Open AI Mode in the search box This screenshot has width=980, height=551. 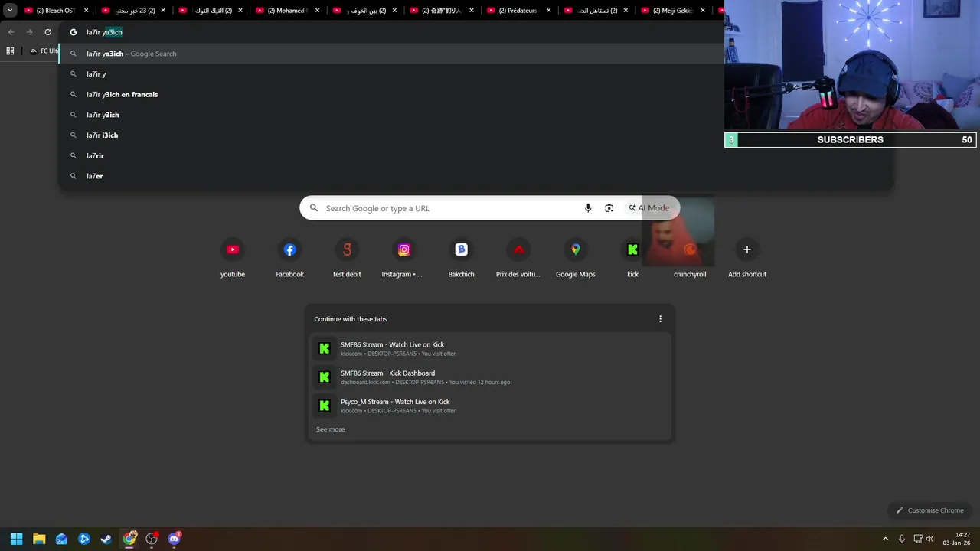(x=649, y=208)
